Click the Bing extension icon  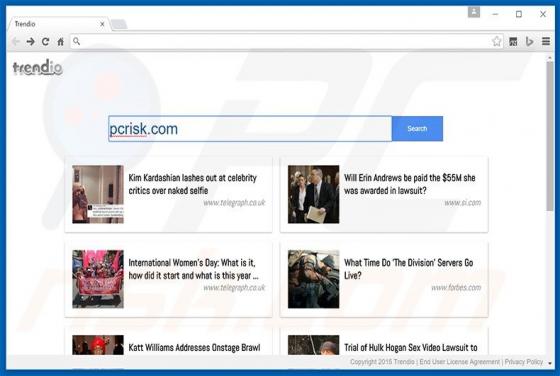pos(529,42)
